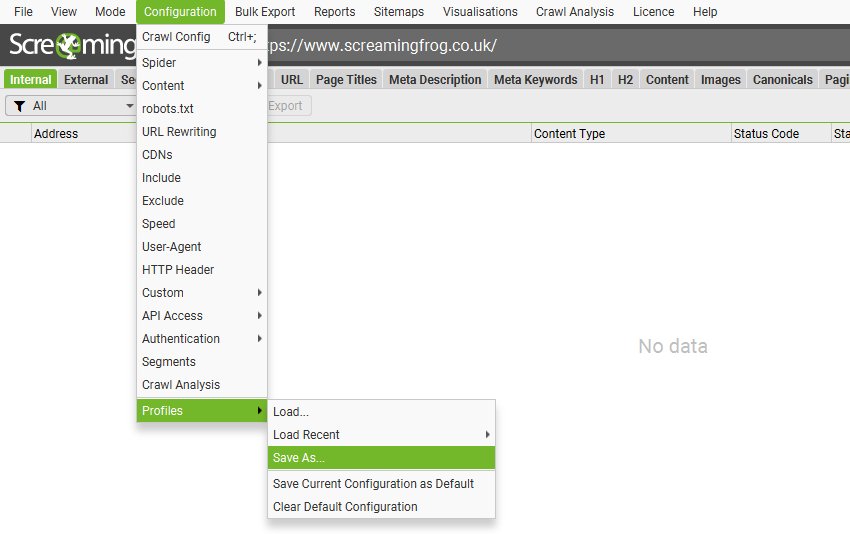850x534 pixels.
Task: Expand the Load Recent submenu
Action: 381,435
